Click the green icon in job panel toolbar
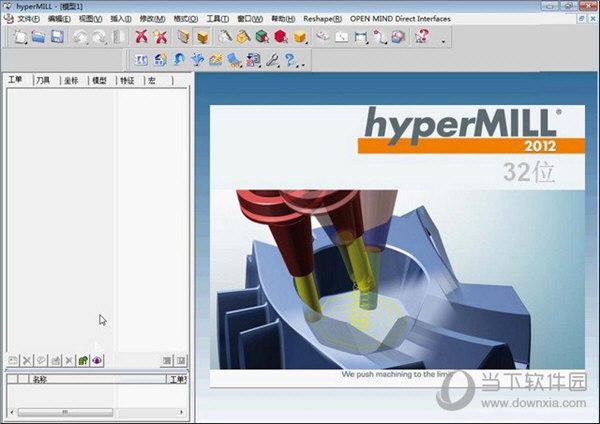The image size is (600, 424). tap(84, 360)
